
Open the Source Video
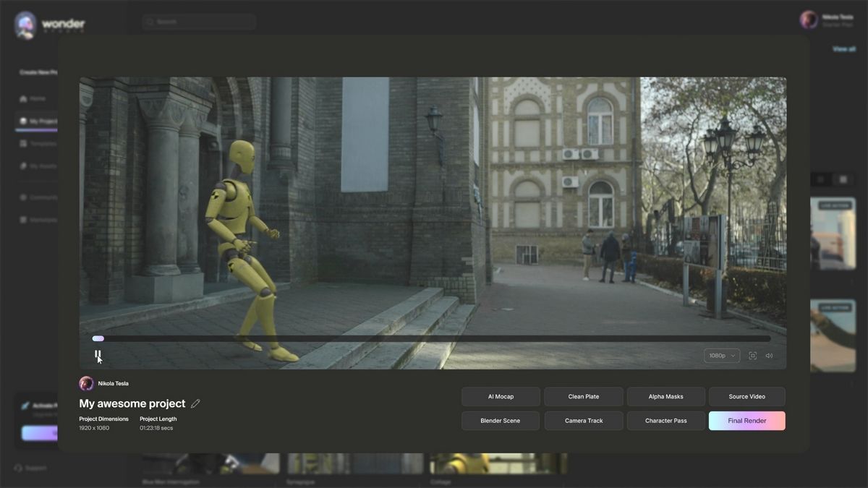(x=746, y=397)
